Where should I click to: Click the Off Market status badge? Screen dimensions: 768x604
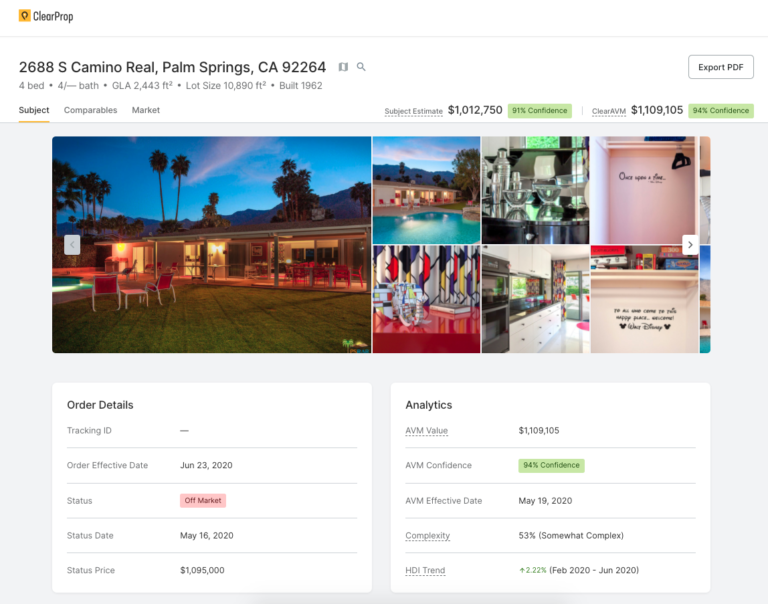[x=203, y=501]
